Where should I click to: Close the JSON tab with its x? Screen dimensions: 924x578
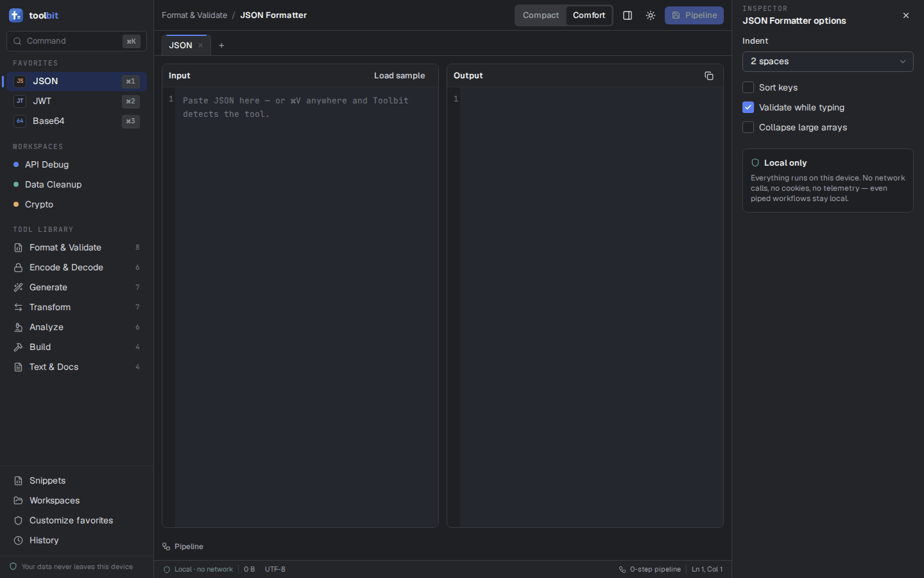point(201,46)
